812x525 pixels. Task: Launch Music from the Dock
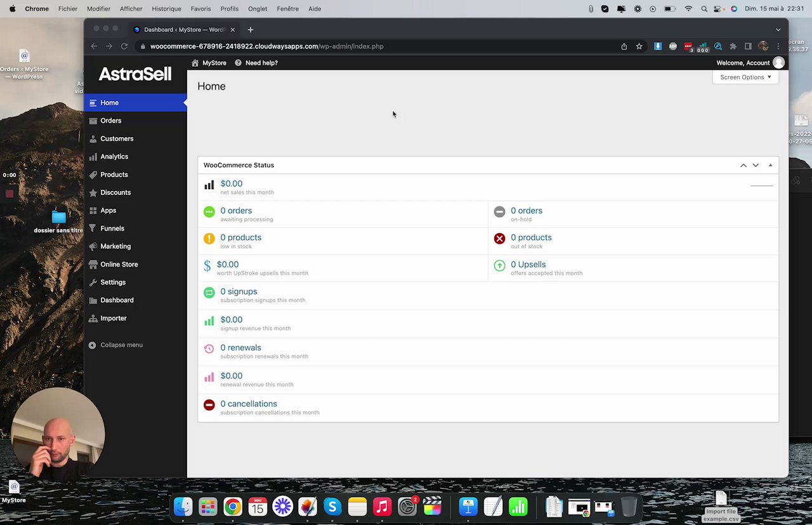coord(382,507)
